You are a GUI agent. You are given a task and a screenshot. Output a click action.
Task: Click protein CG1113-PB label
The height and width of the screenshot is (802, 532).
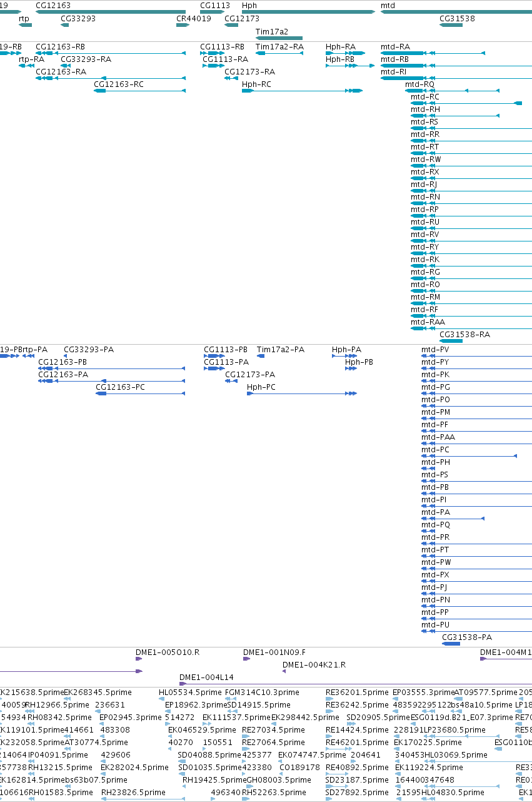(226, 349)
